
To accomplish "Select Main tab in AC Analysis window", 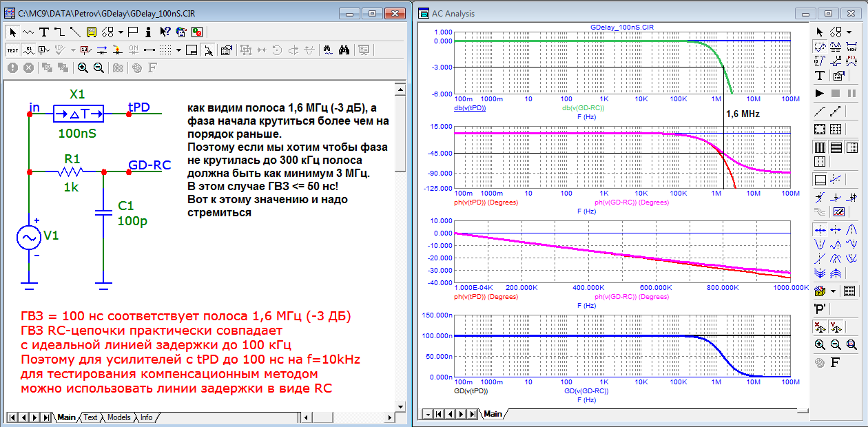I will [493, 414].
